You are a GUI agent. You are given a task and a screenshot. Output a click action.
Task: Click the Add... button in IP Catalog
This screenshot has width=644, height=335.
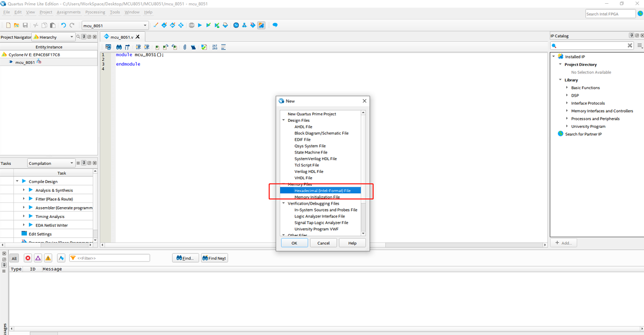[563, 243]
